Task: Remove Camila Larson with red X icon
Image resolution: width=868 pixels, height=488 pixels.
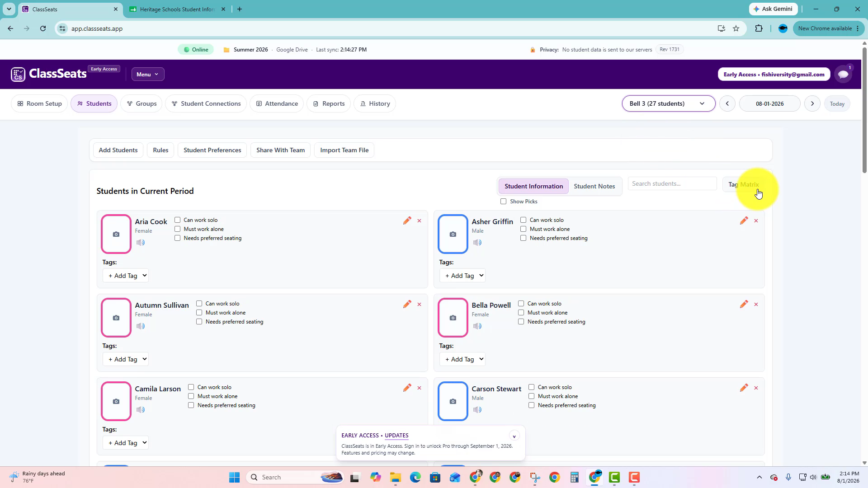Action: (419, 388)
